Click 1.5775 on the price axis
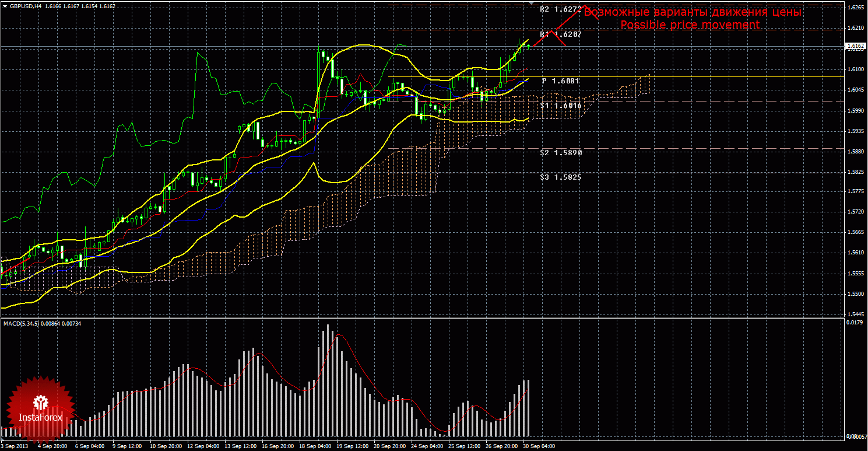 click(856, 191)
